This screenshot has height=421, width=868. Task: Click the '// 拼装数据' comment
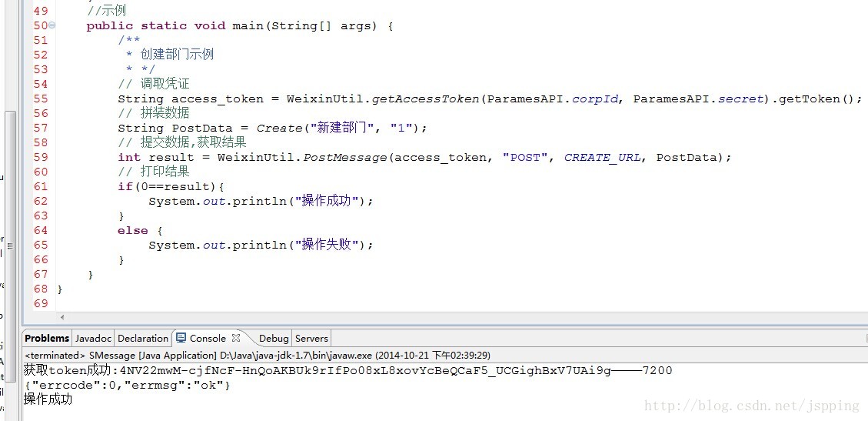coord(153,114)
